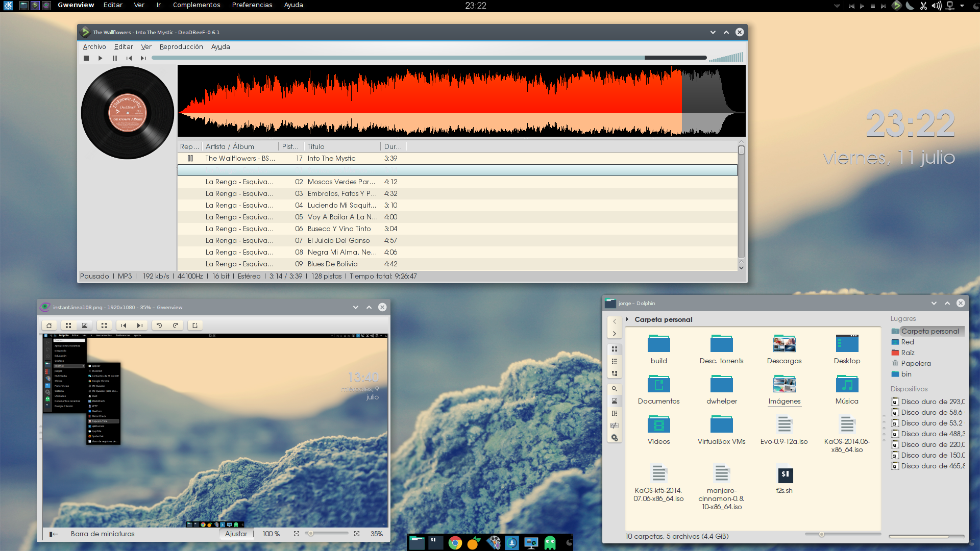Screen dimensions: 980x551
Task: Open VirtualBox VMs folder
Action: point(722,430)
